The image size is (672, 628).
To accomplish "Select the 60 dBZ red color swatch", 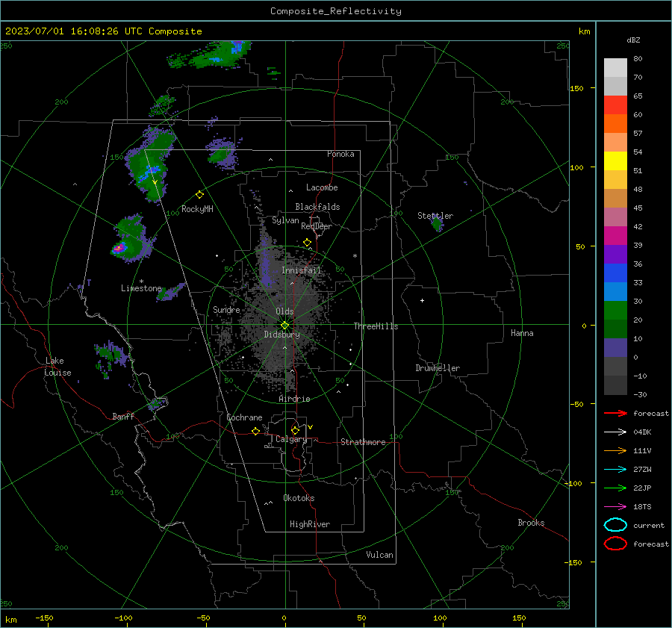I will tap(615, 105).
